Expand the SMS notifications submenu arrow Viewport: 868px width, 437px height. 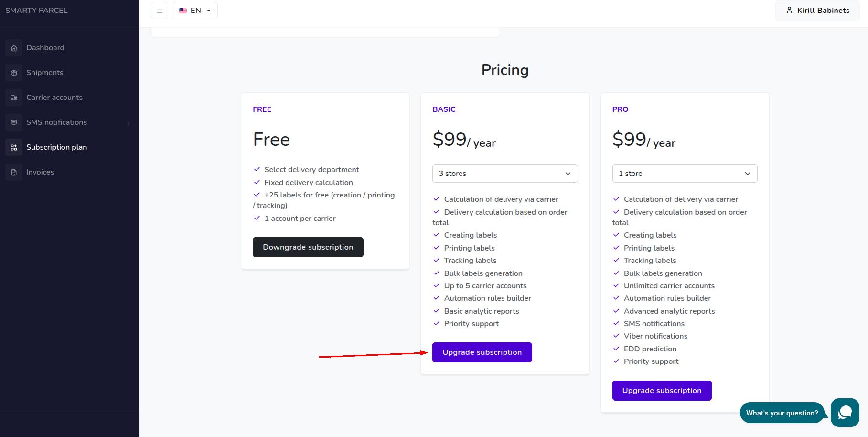point(128,123)
